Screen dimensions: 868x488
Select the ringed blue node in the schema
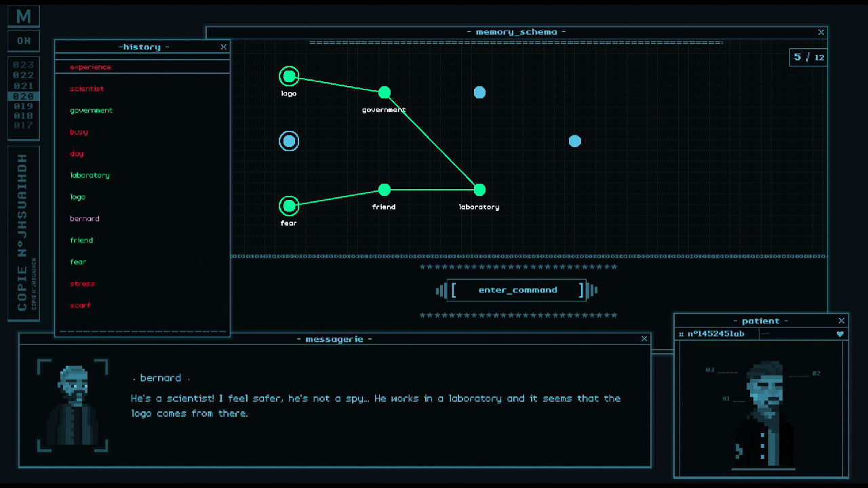click(288, 140)
